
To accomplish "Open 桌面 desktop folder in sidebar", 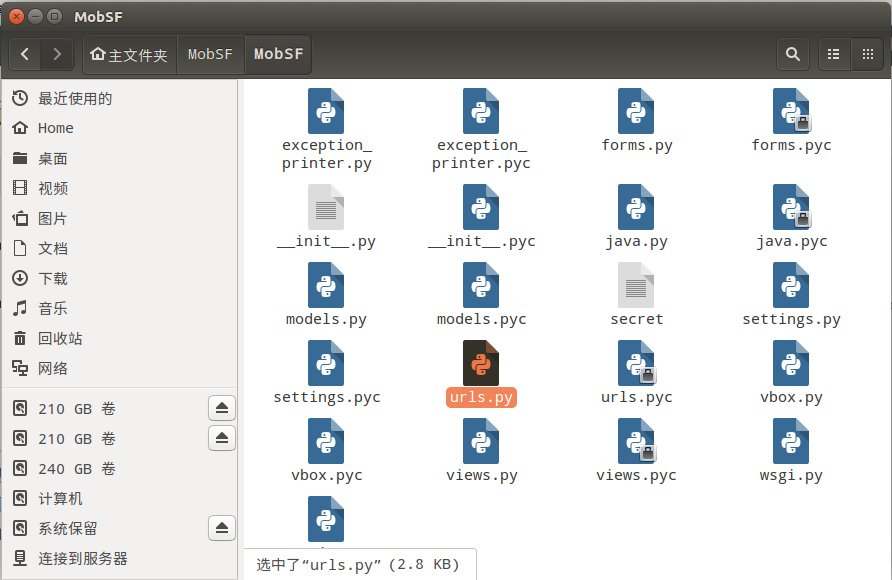I will click(x=119, y=158).
